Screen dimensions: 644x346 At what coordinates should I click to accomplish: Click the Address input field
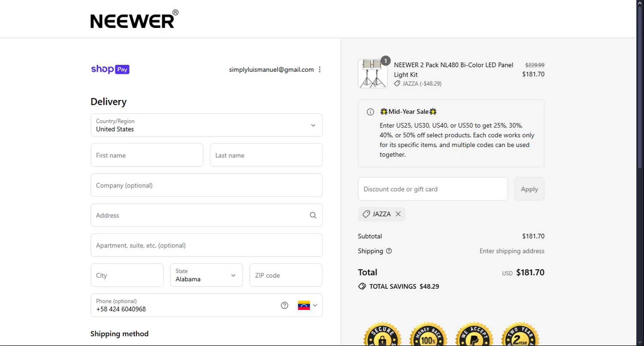click(x=207, y=215)
